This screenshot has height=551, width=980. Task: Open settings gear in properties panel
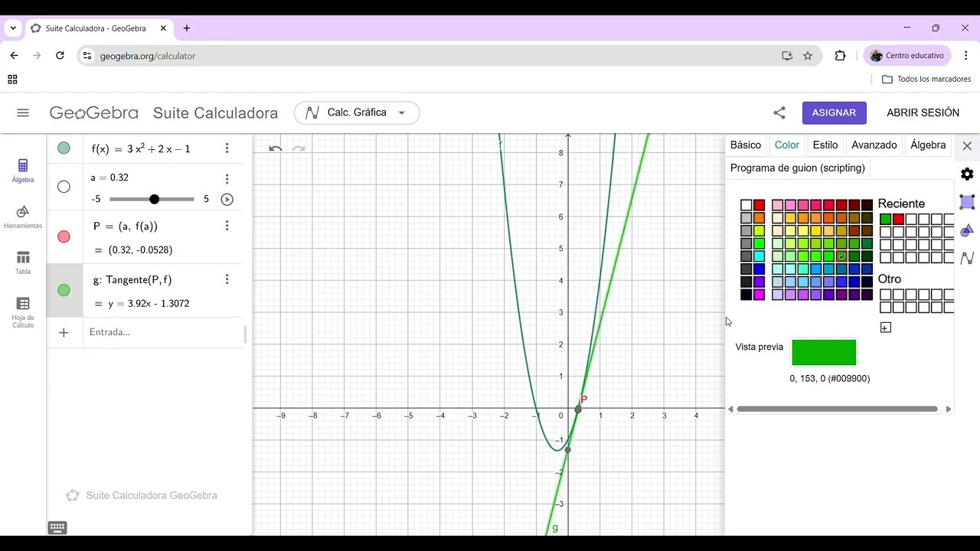tap(967, 174)
